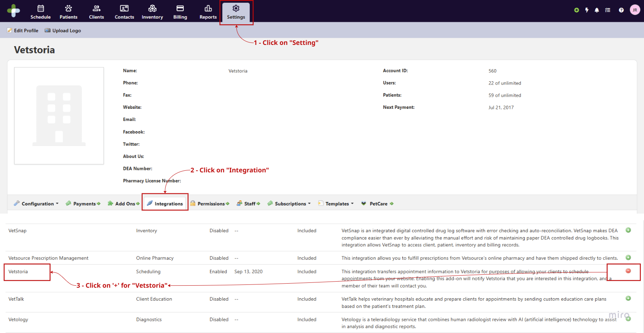This screenshot has height=333, width=644.
Task: Click the Next Payment date Jul 21, 2017
Action: [501, 108]
